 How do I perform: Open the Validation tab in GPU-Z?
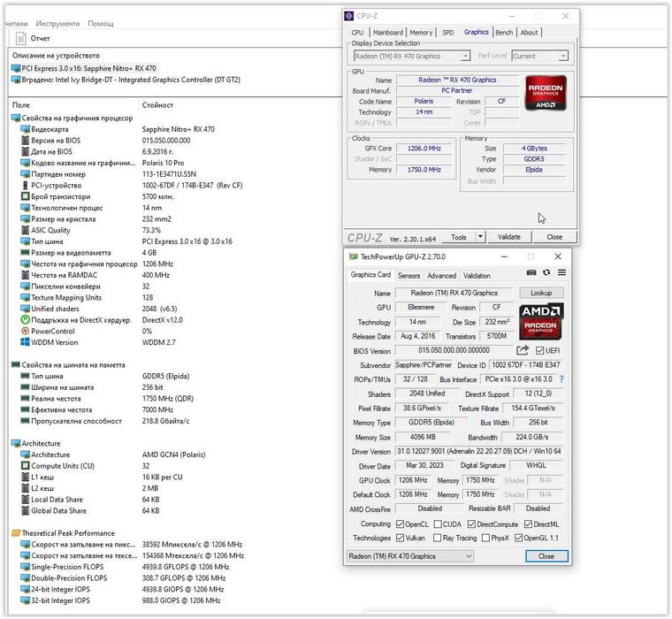click(x=477, y=276)
